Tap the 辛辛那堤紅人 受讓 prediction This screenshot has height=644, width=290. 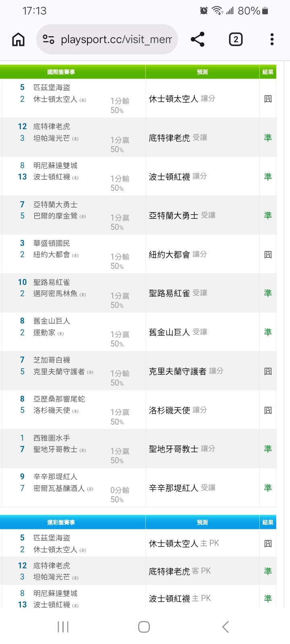pyautogui.click(x=182, y=488)
